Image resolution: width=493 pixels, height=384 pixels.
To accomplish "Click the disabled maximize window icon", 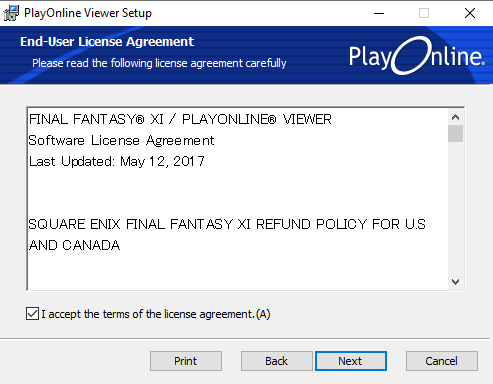I will 424,13.
